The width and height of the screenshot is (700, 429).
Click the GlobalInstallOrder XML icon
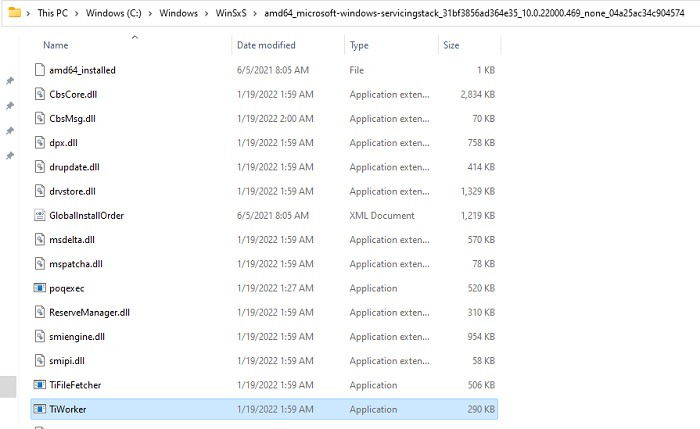pyautogui.click(x=40, y=215)
